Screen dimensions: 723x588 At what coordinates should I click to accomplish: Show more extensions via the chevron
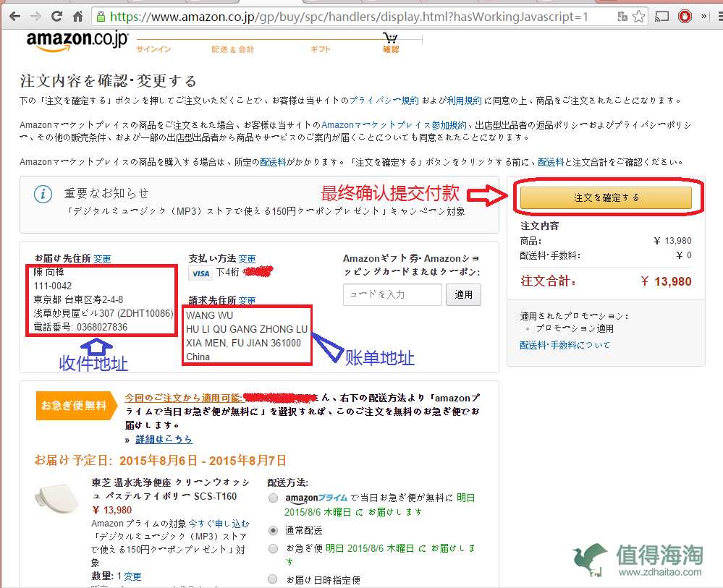point(704,17)
